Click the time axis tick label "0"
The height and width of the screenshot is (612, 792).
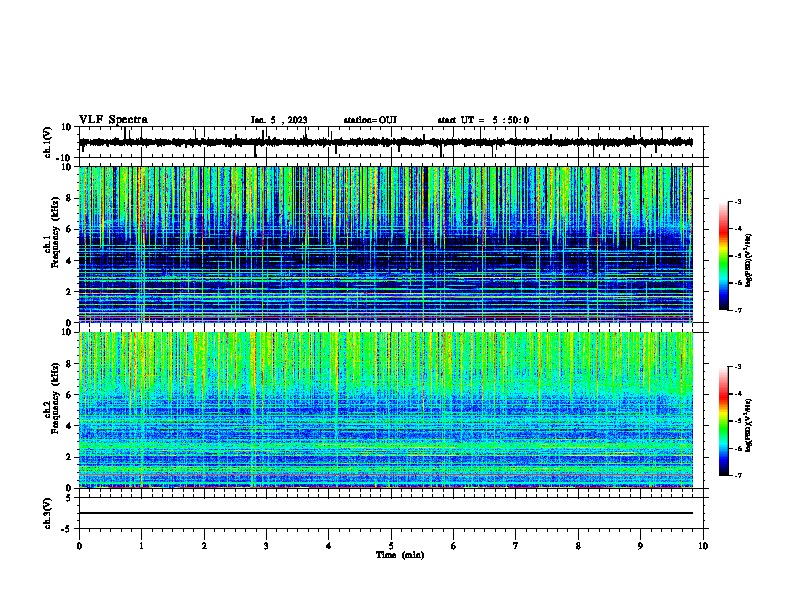tap(79, 546)
